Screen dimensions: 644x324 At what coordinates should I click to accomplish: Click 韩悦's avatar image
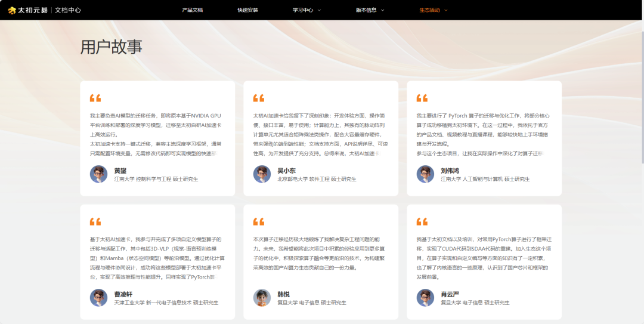(262, 298)
